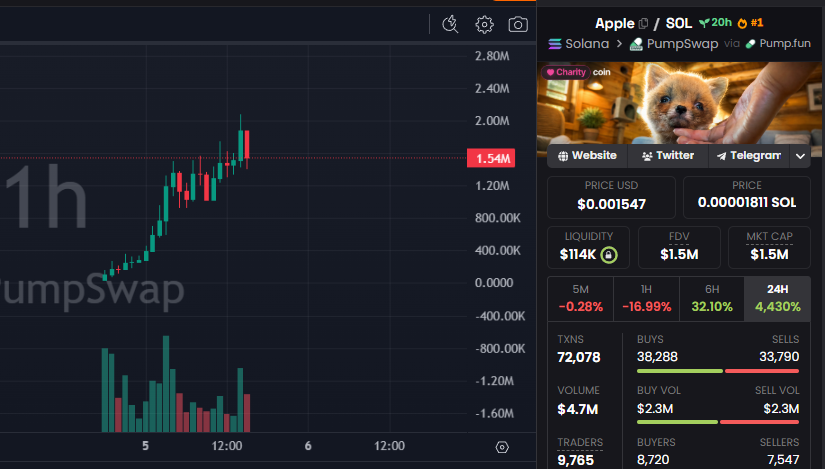This screenshot has height=469, width=825.
Task: Click the PRICE 0.00001811 SOL box
Action: tap(747, 197)
